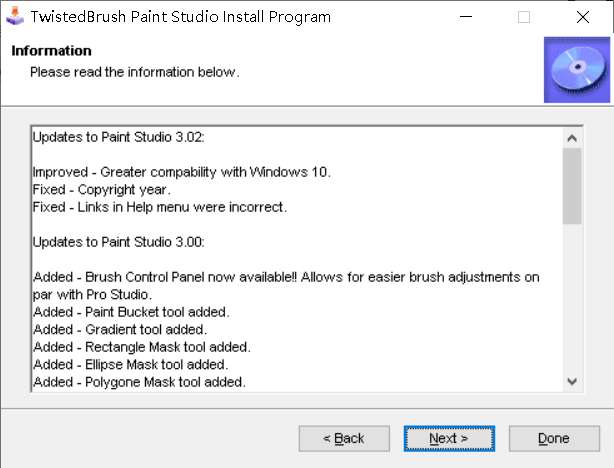
Task: Click the 'Rectangle Mask tool added' line
Action: click(x=141, y=347)
